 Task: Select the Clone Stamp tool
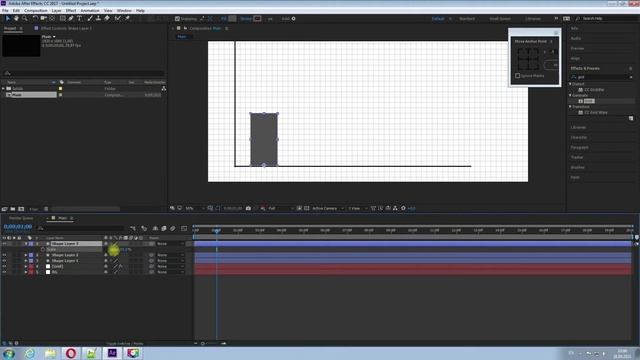(98, 18)
